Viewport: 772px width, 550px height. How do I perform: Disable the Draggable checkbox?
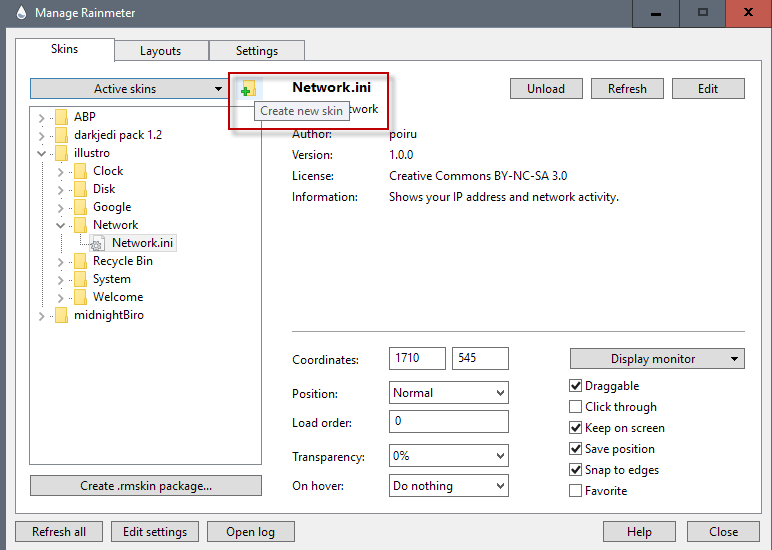tap(575, 386)
